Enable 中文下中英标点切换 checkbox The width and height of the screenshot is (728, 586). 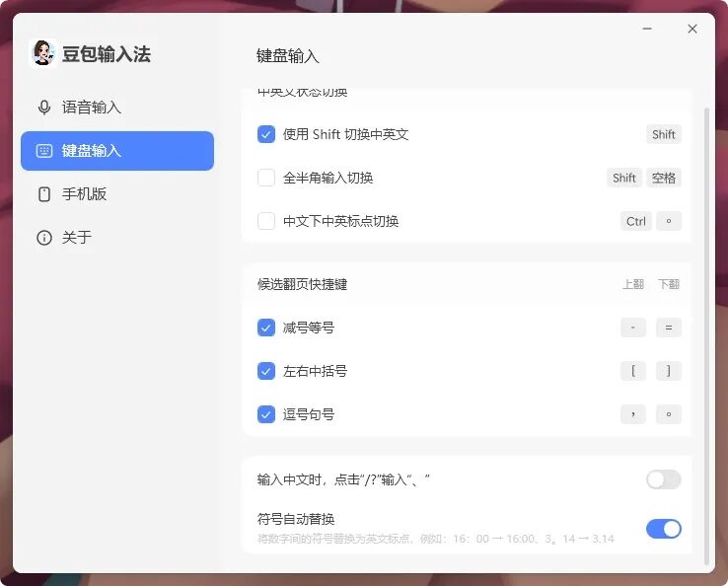point(266,221)
